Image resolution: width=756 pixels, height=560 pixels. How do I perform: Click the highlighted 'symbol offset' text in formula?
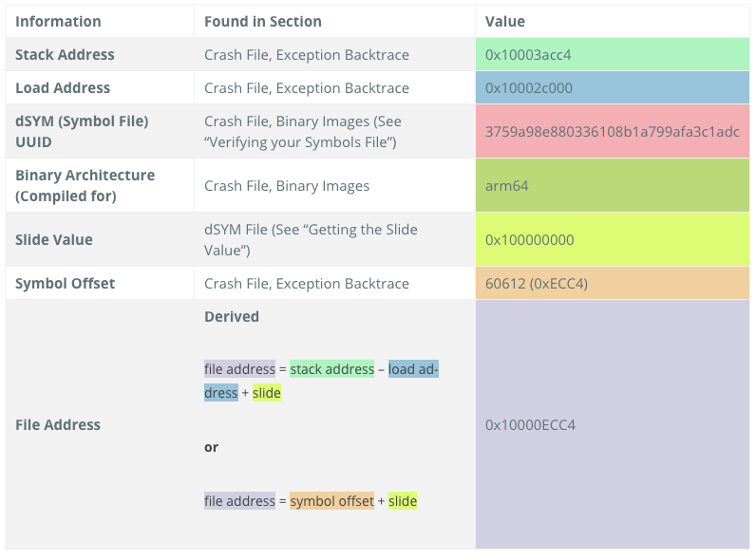[x=331, y=501]
